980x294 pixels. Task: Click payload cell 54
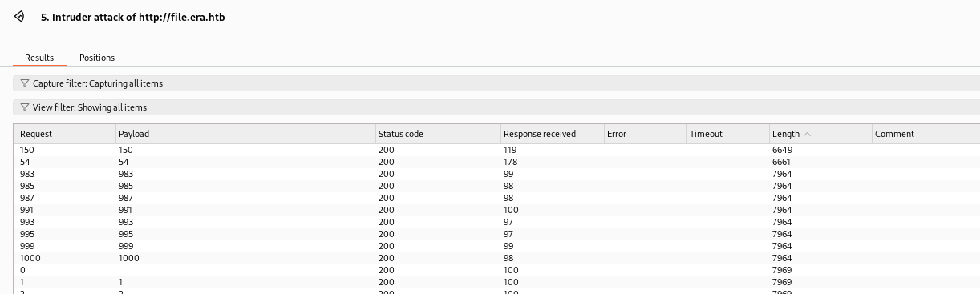(123, 162)
